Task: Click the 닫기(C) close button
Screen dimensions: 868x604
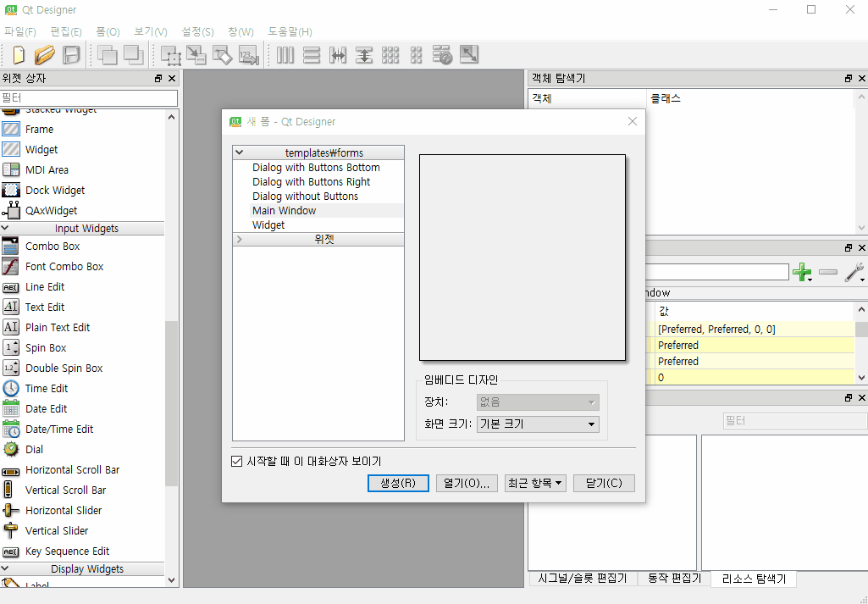Action: point(604,484)
